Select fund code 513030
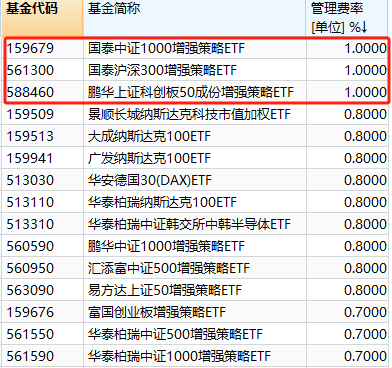 tap(30, 180)
